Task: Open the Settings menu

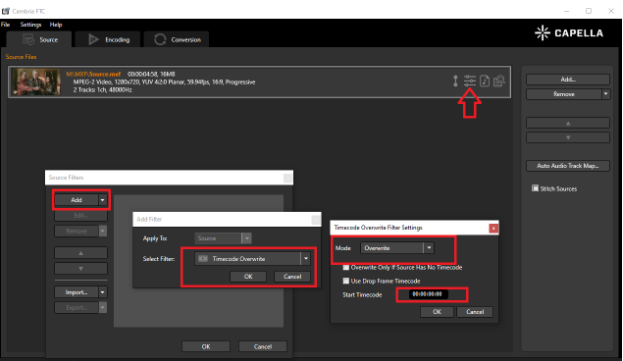Action: (31, 25)
